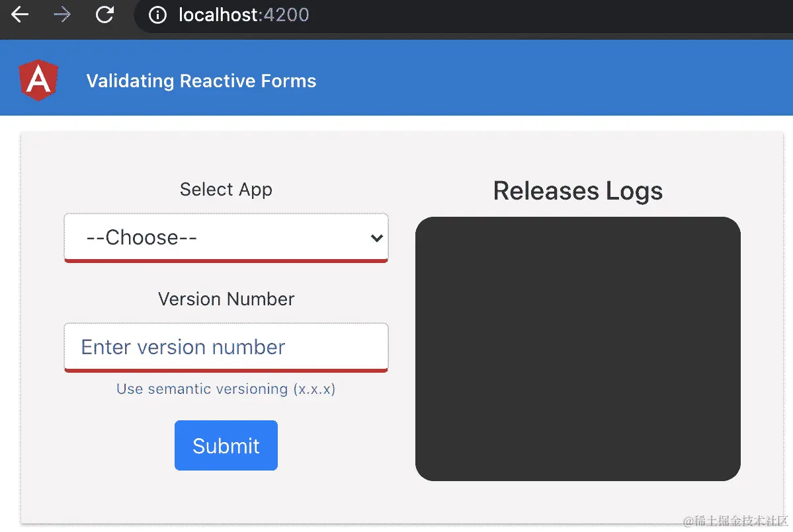Go forward using the browser forward arrow
This screenshot has width=793, height=532.
(62, 14)
